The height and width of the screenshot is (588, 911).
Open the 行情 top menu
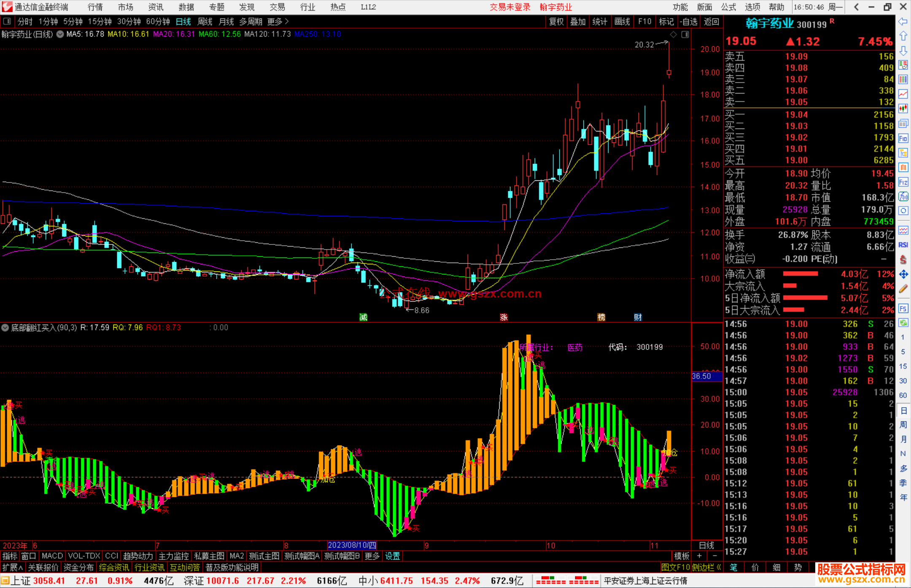(95, 7)
